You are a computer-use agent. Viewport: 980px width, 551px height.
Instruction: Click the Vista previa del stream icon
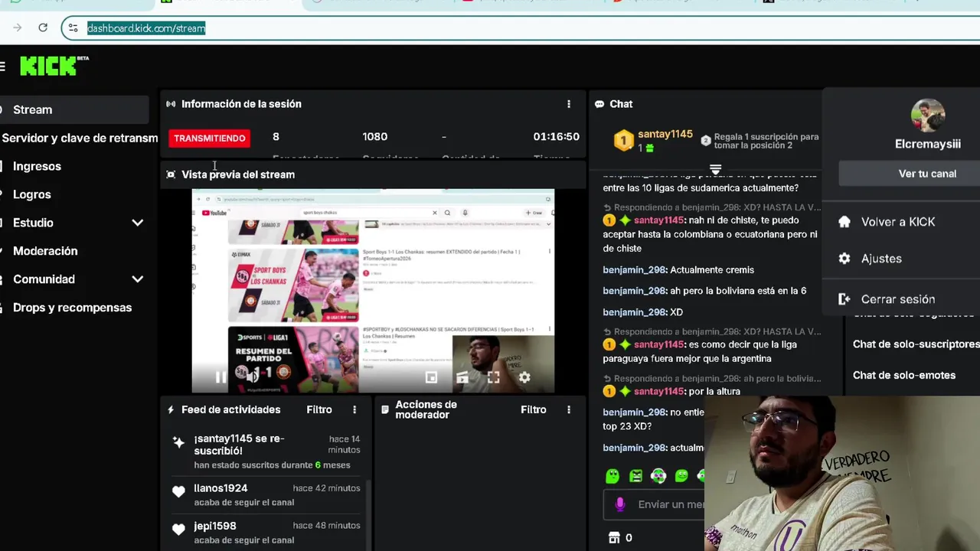point(171,174)
